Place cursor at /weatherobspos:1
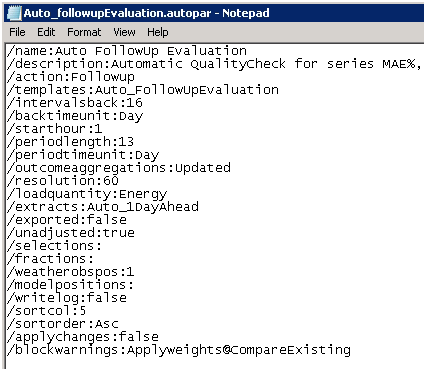Image resolution: width=425 pixels, height=370 pixels. [x=71, y=272]
